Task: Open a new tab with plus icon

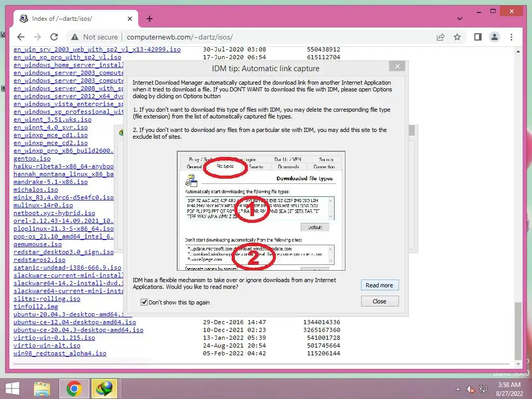Action: (x=150, y=19)
